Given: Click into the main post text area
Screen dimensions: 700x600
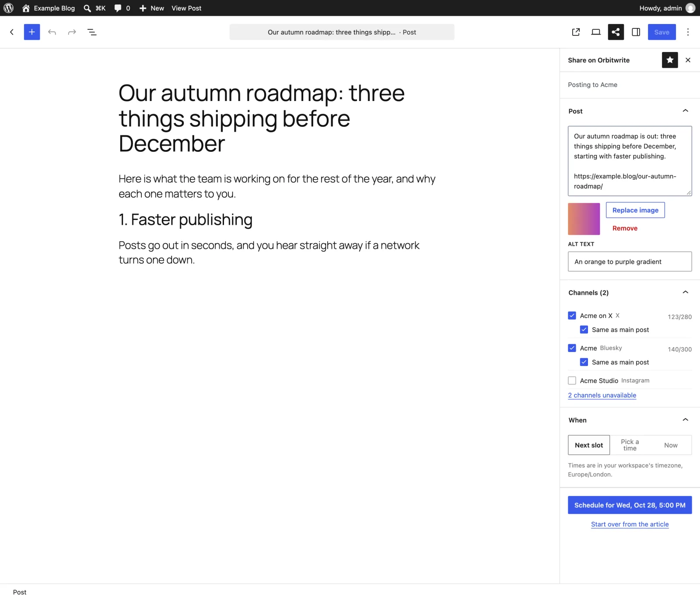Looking at the screenshot, I should pos(630,161).
